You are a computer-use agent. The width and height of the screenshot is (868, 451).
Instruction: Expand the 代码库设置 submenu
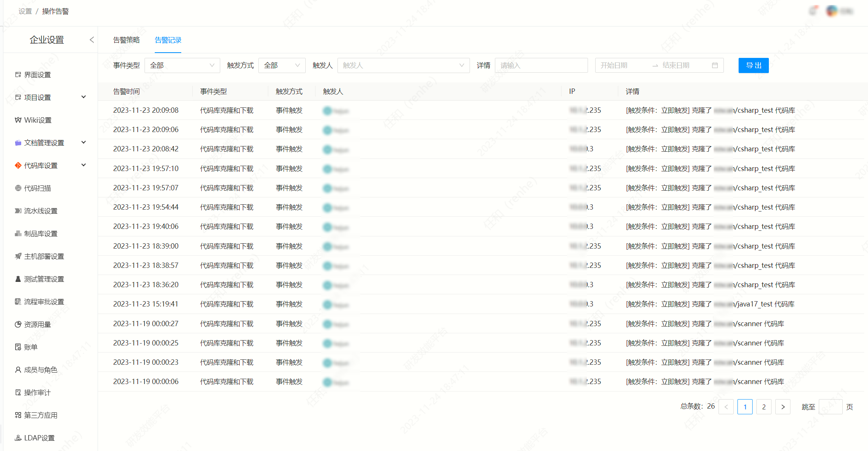(x=84, y=165)
